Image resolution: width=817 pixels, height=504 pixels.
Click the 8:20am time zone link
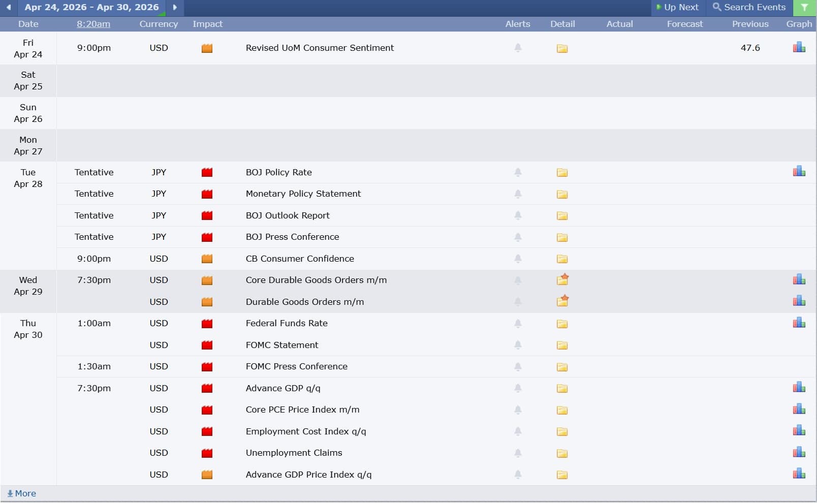click(93, 24)
